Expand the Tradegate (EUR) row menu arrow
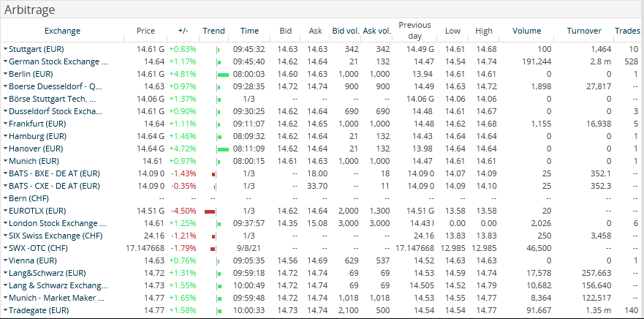 click(5, 310)
